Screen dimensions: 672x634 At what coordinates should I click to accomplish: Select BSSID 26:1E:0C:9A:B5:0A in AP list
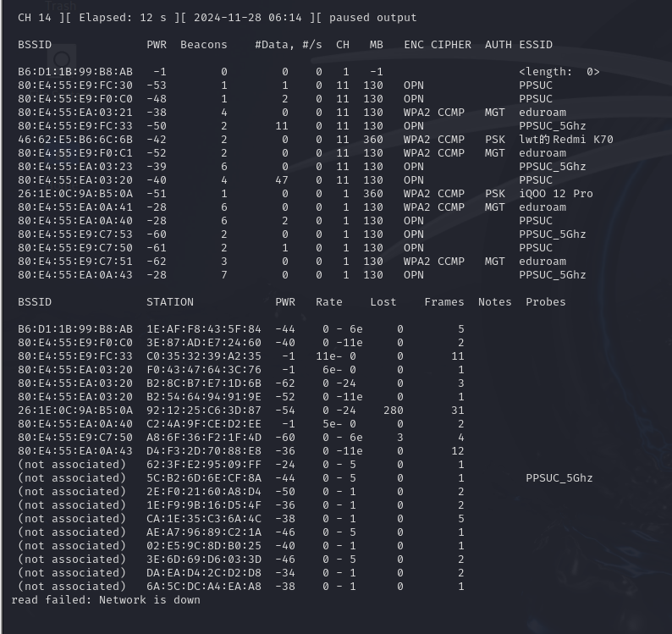click(x=75, y=194)
